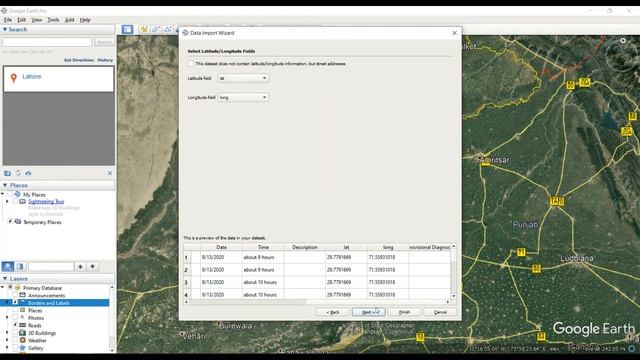This screenshot has width=640, height=360.
Task: Open the Help menu
Action: pyautogui.click(x=85, y=20)
